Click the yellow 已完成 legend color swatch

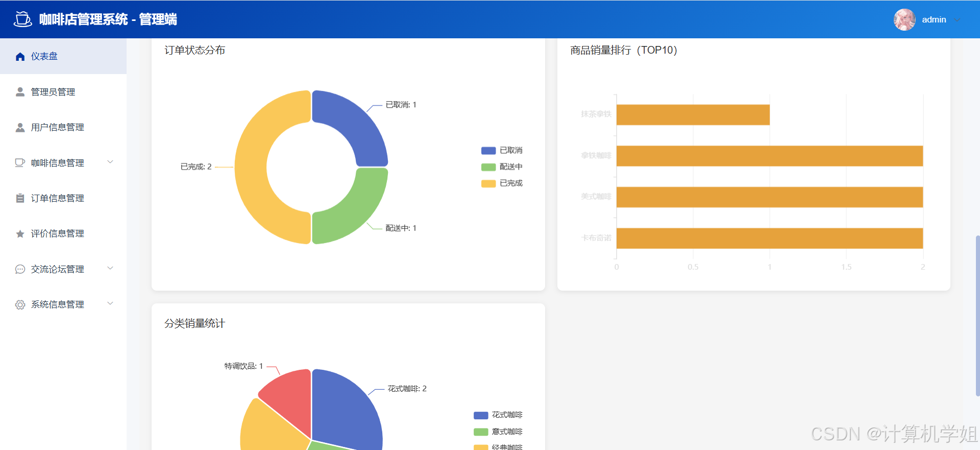488,183
